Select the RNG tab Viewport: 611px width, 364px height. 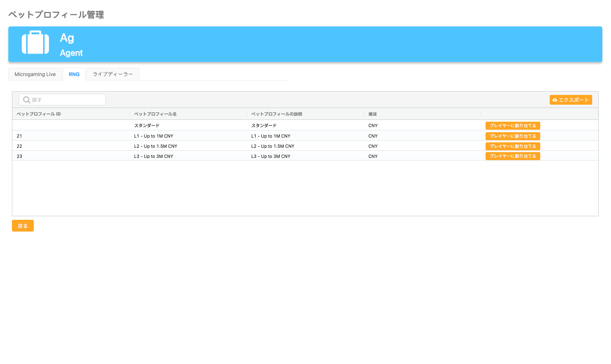point(74,74)
